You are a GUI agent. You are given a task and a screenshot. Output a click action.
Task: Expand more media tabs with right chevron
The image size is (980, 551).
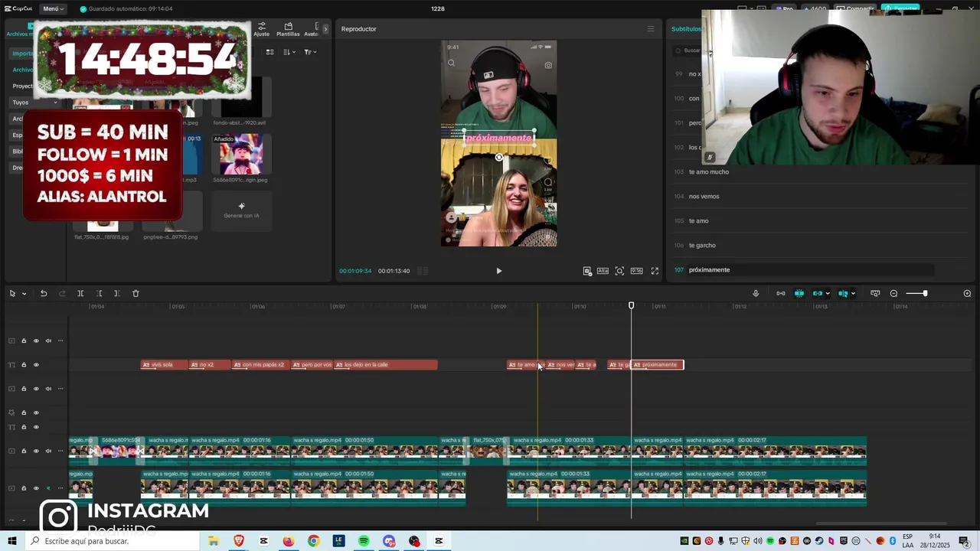click(x=325, y=29)
